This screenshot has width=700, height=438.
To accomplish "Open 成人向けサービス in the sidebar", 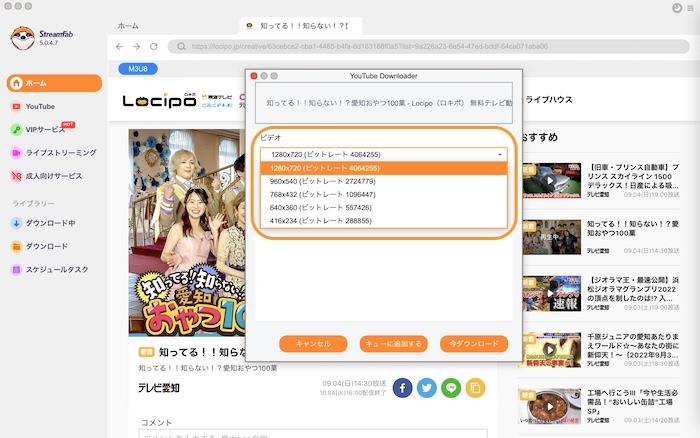I will (54, 176).
